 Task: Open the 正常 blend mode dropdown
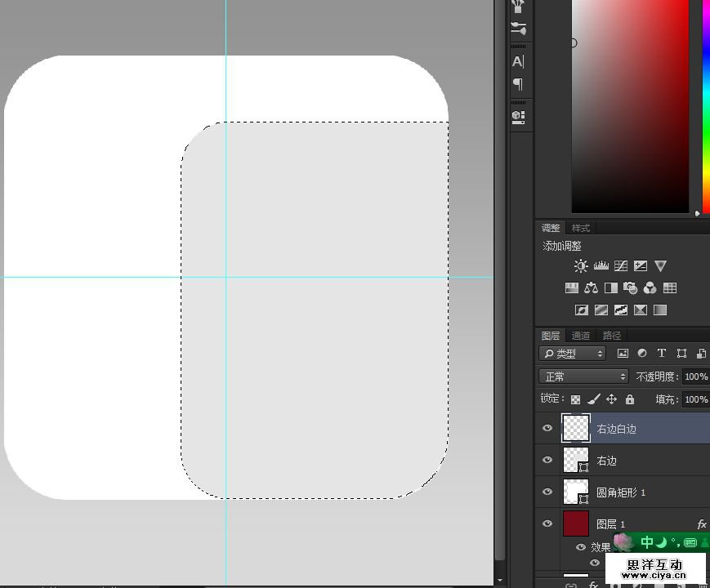(x=583, y=376)
